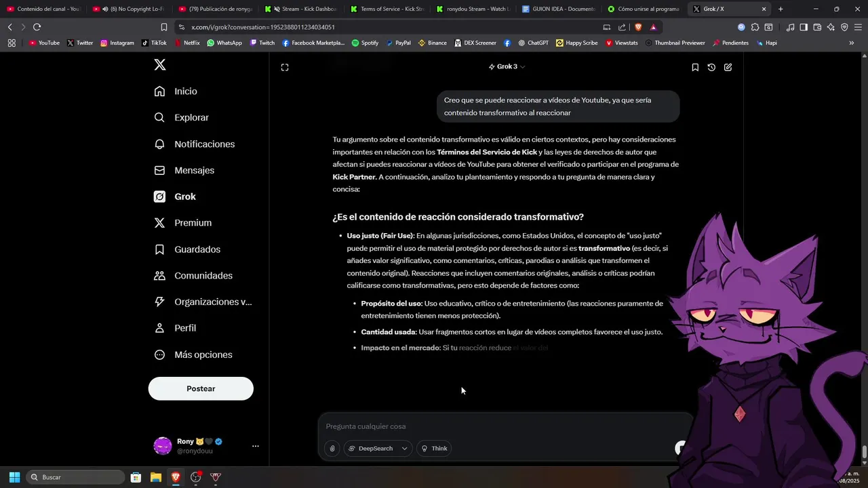Open Más opciones menu
This screenshot has height=488, width=868.
(x=193, y=354)
